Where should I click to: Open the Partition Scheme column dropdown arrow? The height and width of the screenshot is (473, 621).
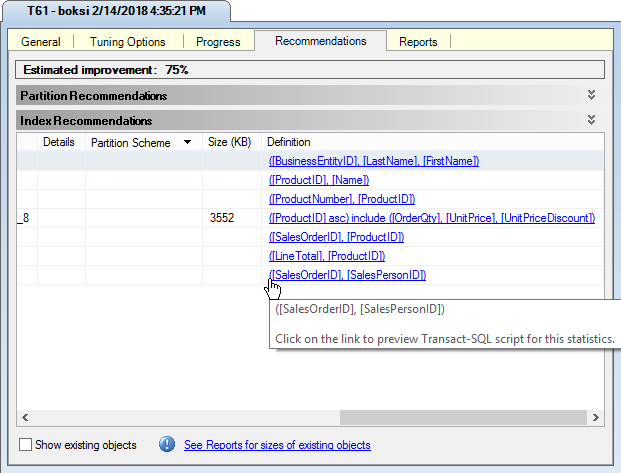point(187,142)
